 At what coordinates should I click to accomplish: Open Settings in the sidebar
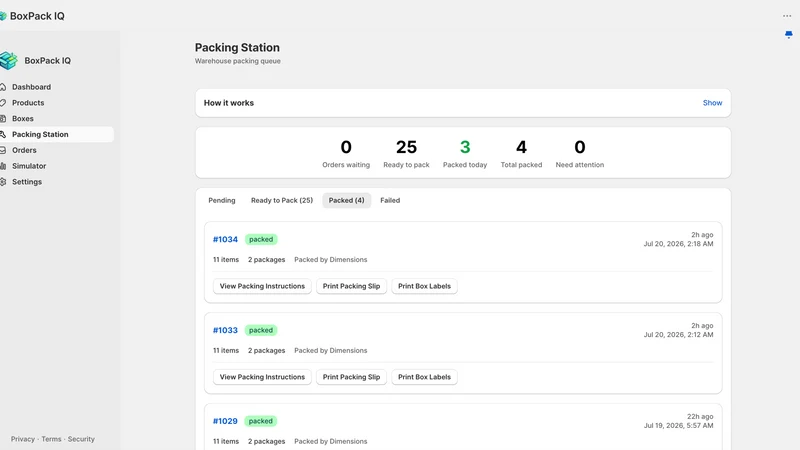[27, 182]
